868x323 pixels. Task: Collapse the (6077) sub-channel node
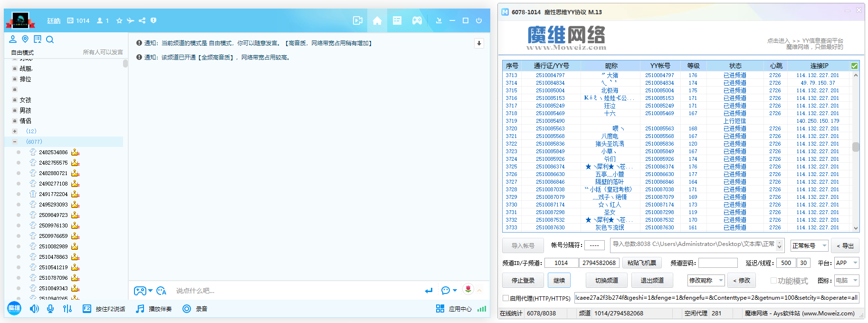[x=15, y=142]
